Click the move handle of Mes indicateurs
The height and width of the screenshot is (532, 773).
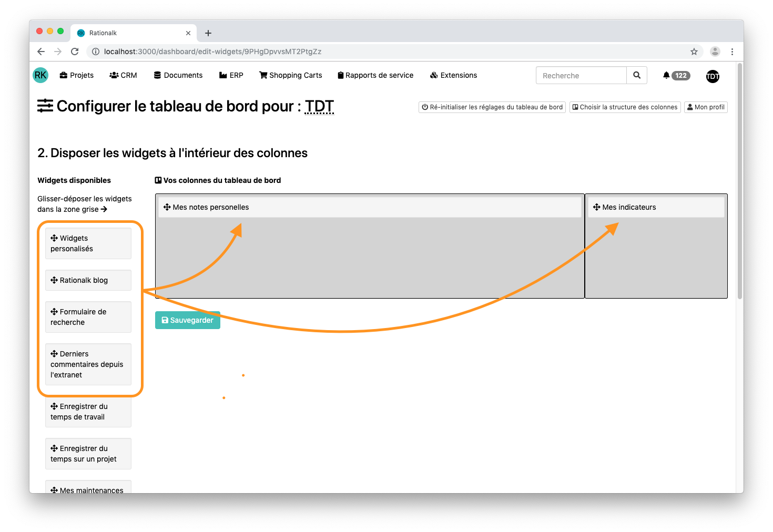click(596, 207)
